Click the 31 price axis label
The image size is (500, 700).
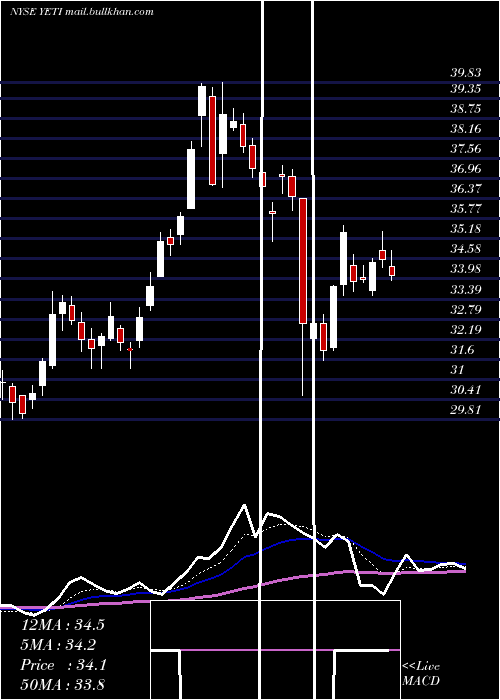coord(457,370)
